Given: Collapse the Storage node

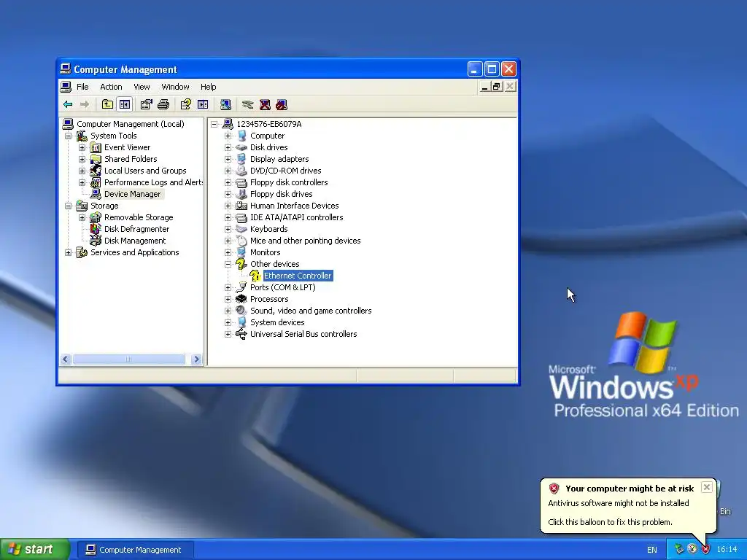Looking at the screenshot, I should coord(69,206).
